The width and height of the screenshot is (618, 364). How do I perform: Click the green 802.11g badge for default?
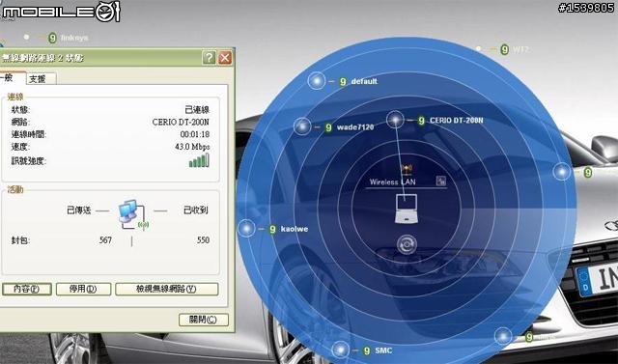click(343, 81)
